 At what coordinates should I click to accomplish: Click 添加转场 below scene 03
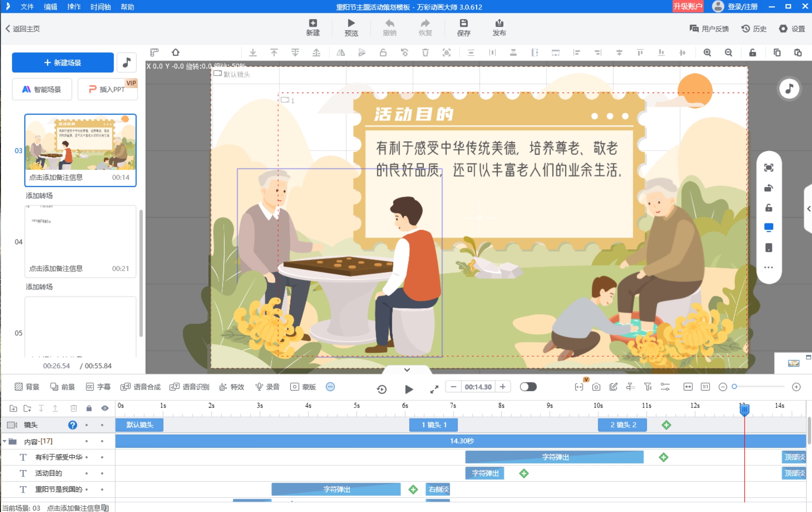tap(39, 196)
